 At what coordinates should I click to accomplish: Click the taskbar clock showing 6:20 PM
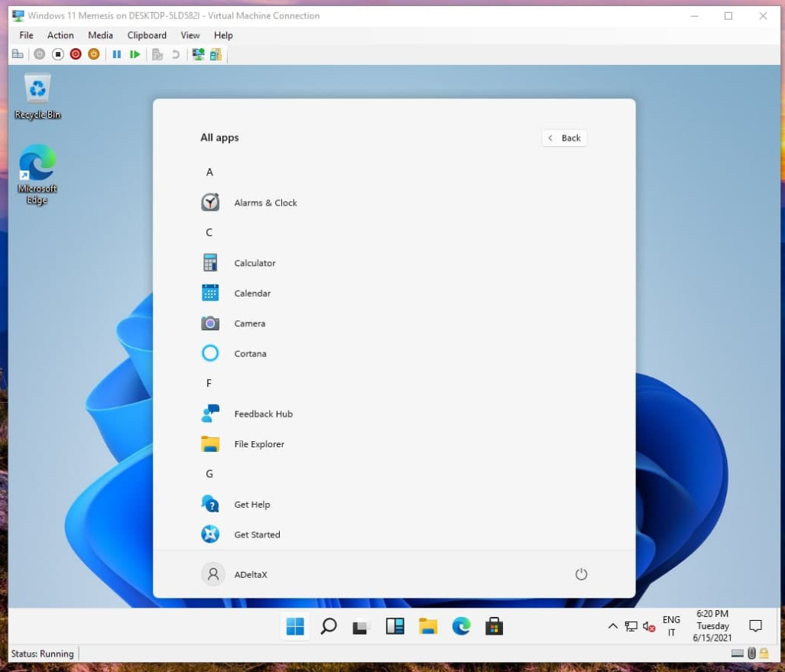click(712, 626)
